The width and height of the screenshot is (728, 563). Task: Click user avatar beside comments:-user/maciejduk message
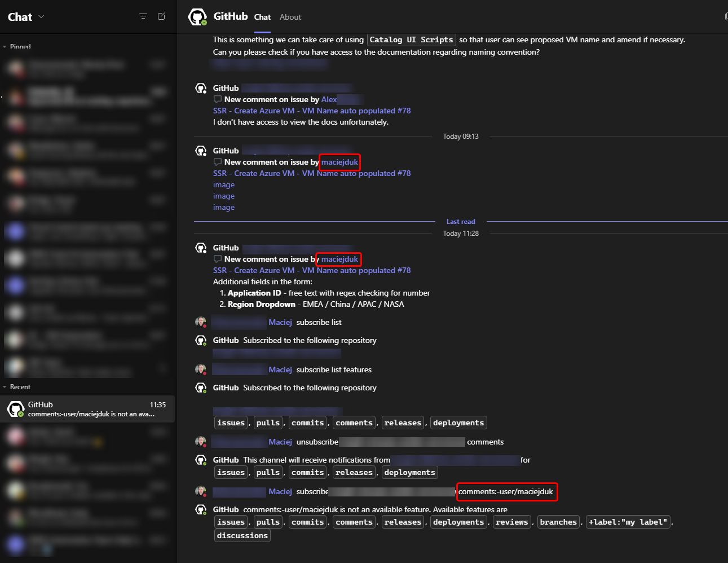(x=201, y=491)
